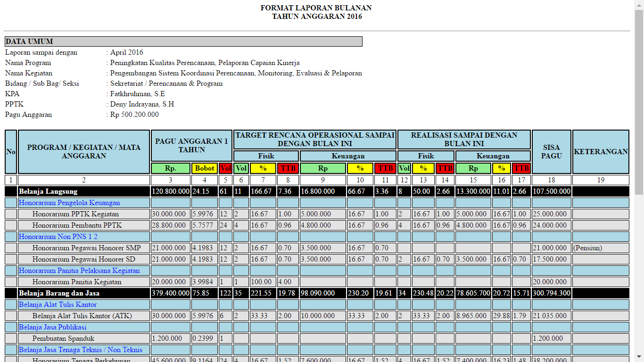
Task: Click the scrollbar down arrow
Action: coord(639,357)
